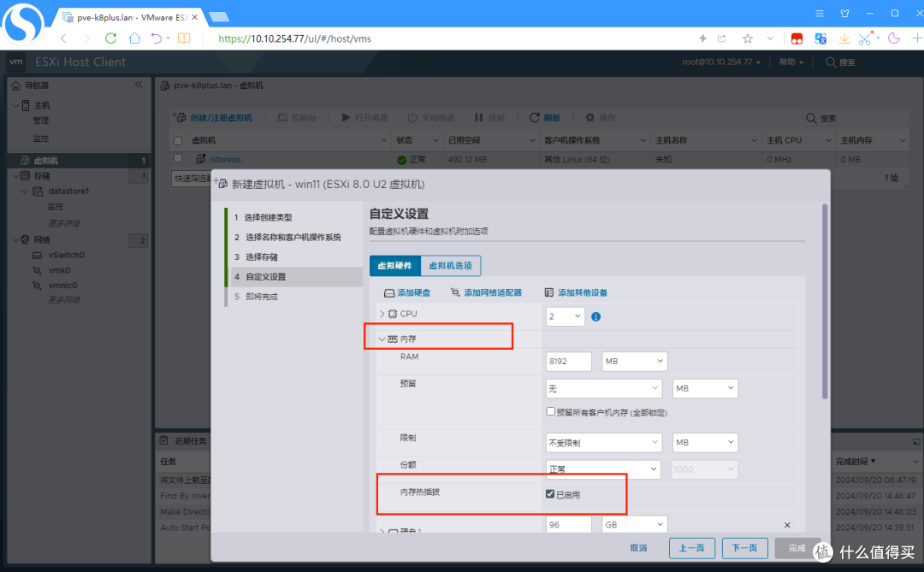Open the RAM unit MB dropdown

[x=635, y=361]
